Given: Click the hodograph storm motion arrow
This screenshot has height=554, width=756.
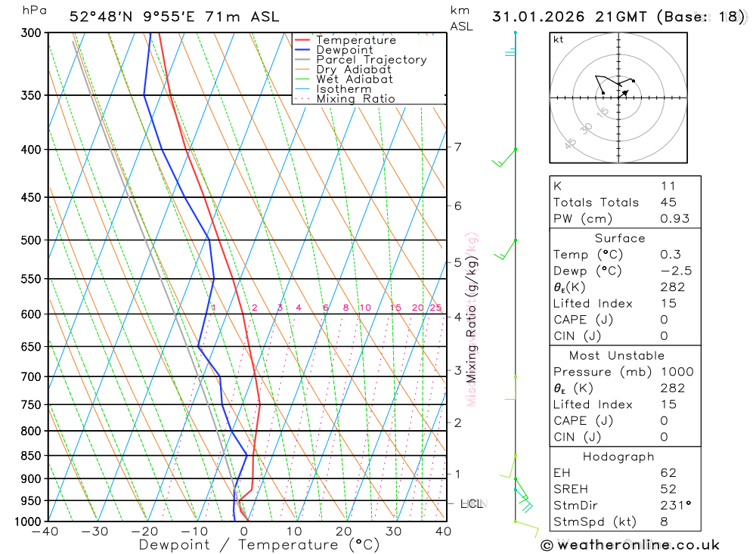Looking at the screenshot, I should [624, 93].
